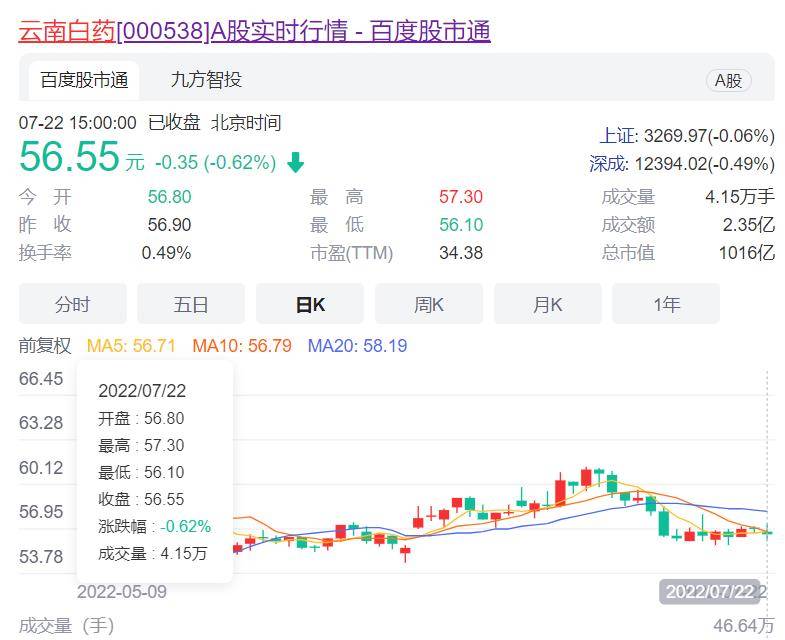Click the MA20: 58.19 indicator

coord(357,346)
